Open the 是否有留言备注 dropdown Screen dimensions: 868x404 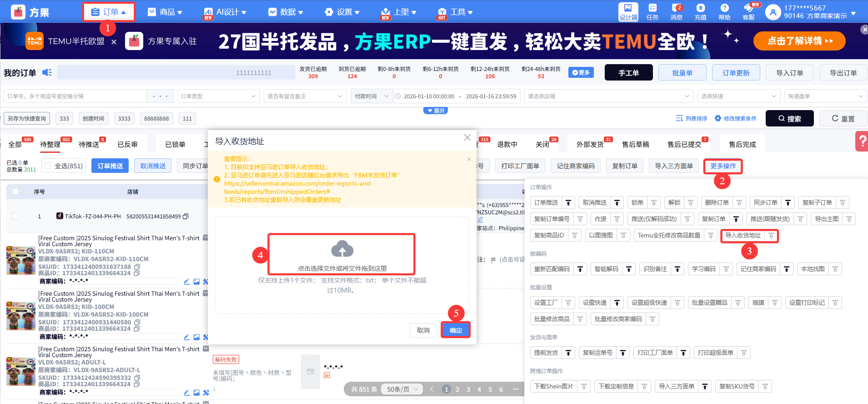(x=305, y=96)
